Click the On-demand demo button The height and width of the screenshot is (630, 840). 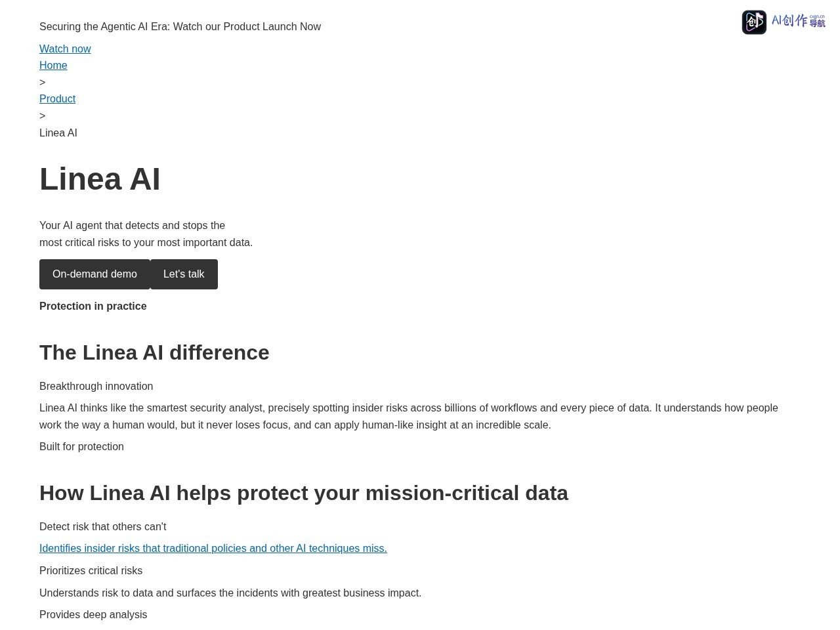(94, 274)
